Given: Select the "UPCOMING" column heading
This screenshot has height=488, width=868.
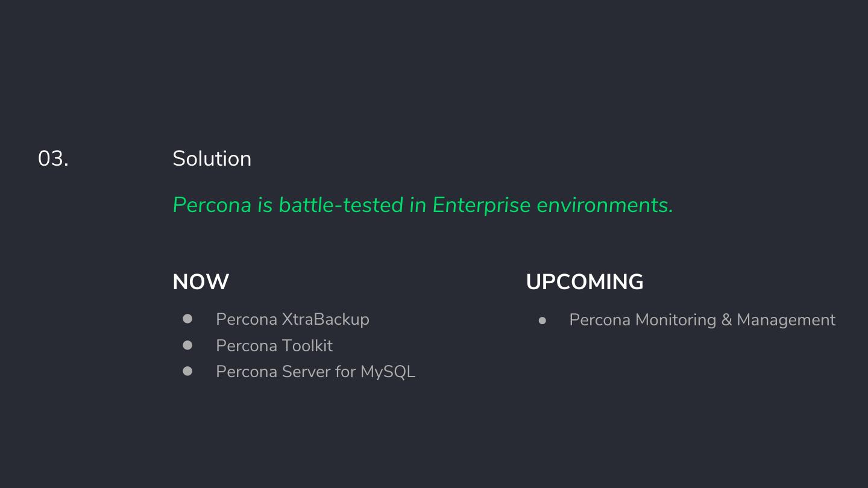Looking at the screenshot, I should 585,282.
